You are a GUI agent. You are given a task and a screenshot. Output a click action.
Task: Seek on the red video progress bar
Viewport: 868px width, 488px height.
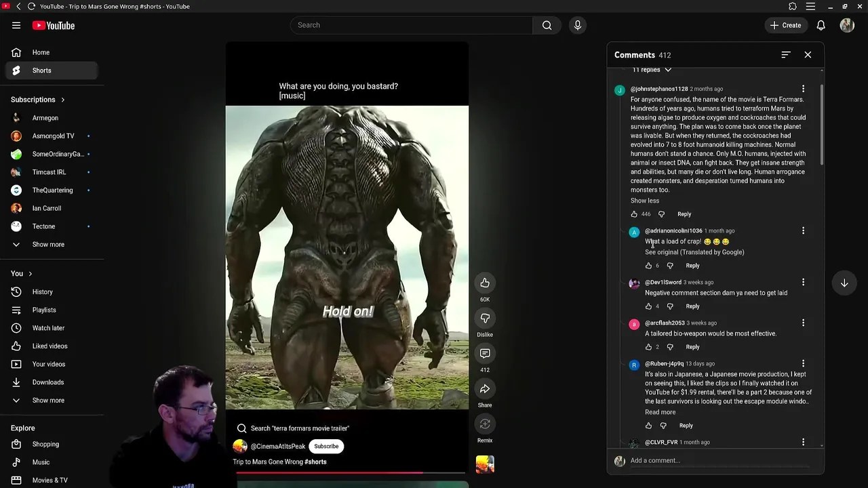[351, 472]
